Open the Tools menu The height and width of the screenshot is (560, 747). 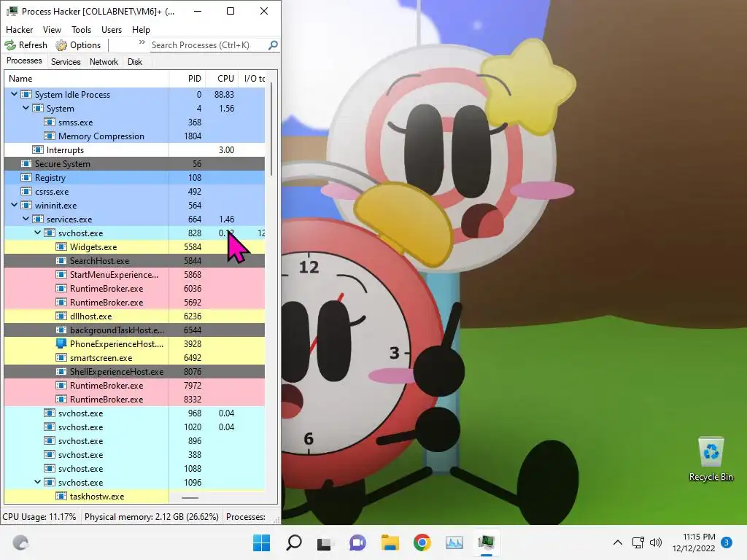[x=81, y=29]
